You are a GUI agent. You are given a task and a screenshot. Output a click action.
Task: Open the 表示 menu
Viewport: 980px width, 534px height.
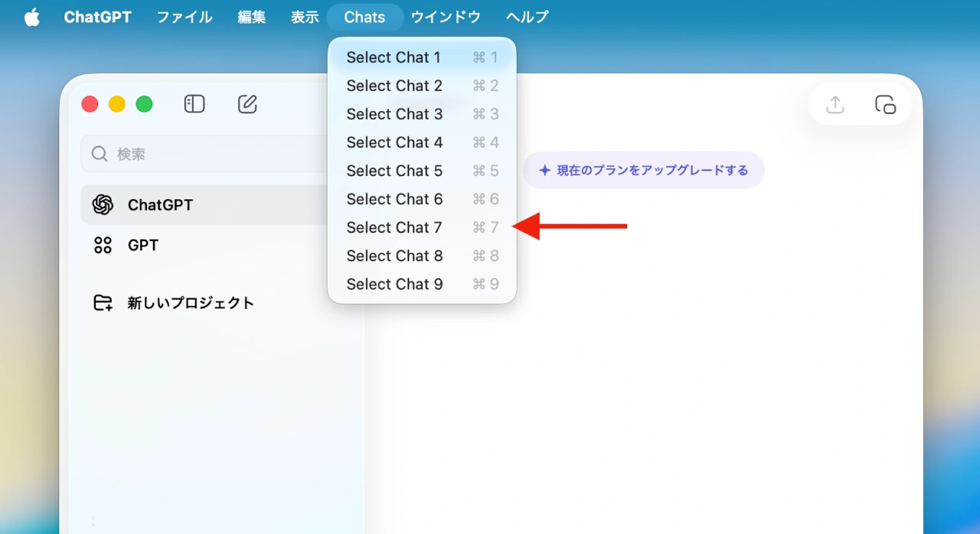[x=304, y=17]
